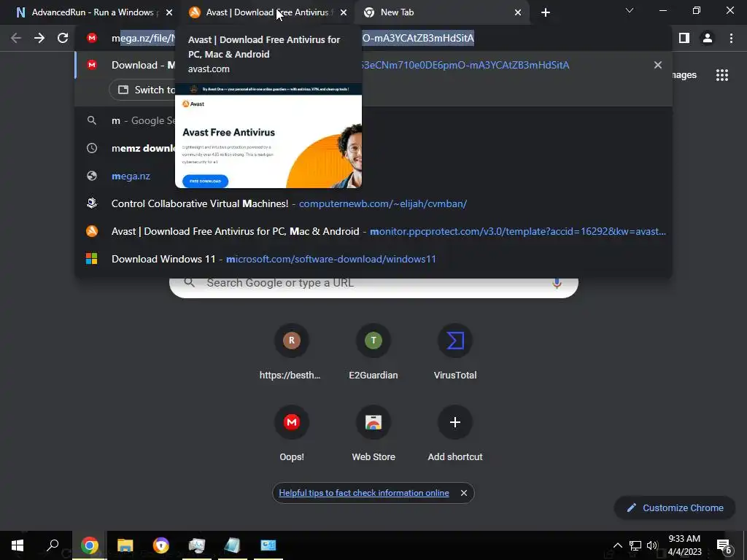Go back to previous page
Image resolution: width=747 pixels, height=560 pixels.
point(16,38)
